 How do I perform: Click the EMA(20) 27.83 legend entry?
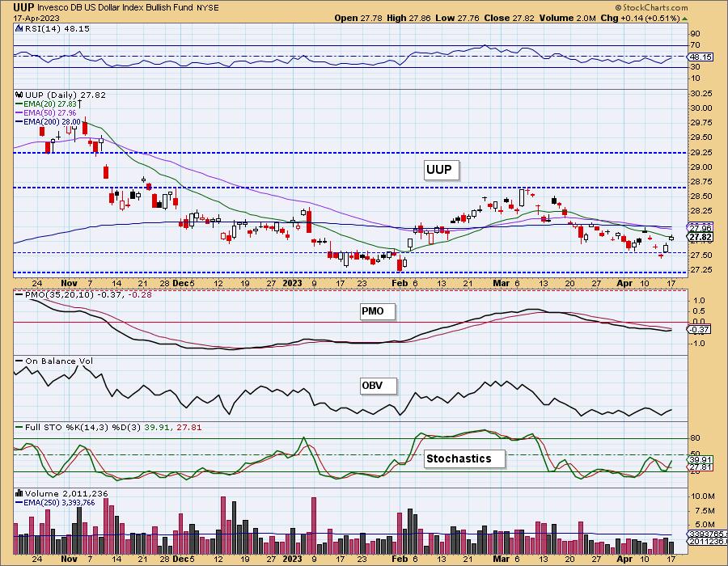49,104
